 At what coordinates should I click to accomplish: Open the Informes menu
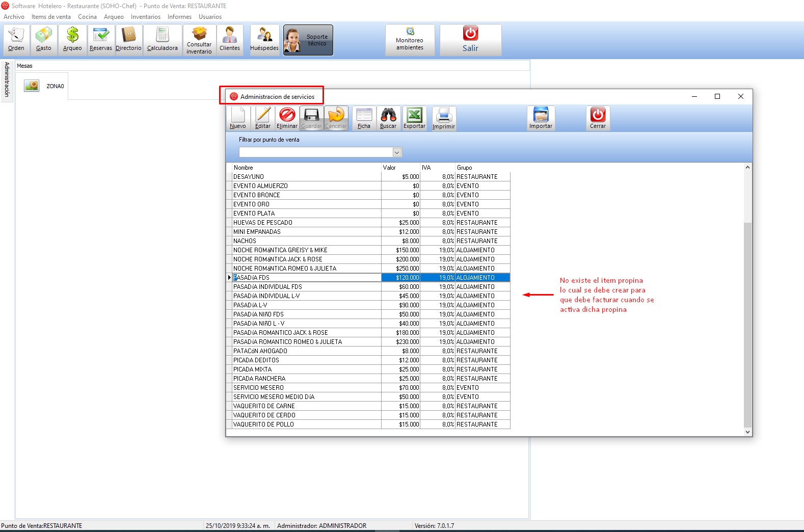point(179,17)
